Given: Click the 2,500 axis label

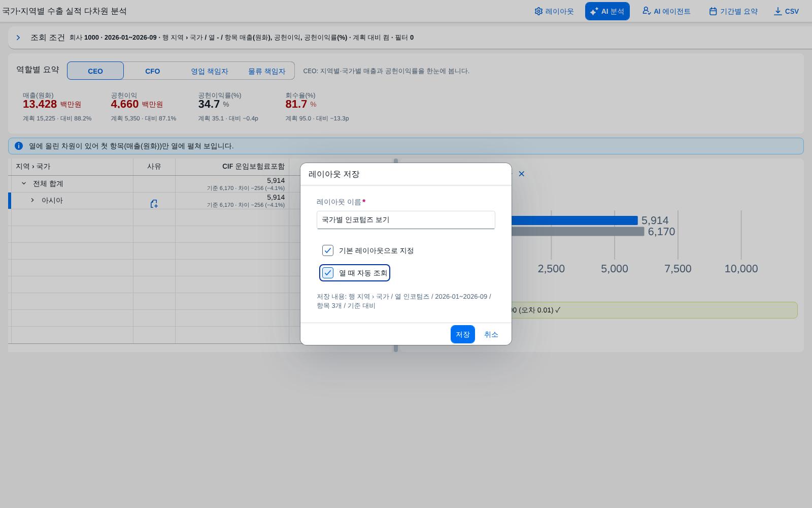Looking at the screenshot, I should click(551, 269).
